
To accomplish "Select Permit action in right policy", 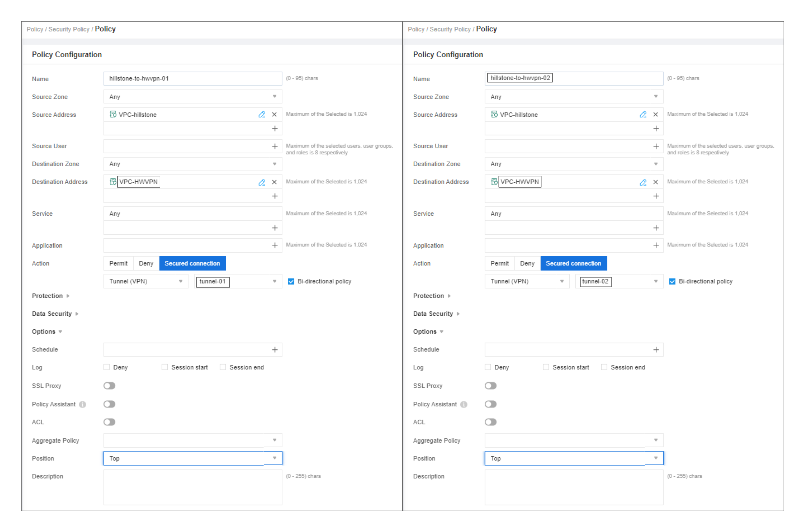I will click(500, 264).
